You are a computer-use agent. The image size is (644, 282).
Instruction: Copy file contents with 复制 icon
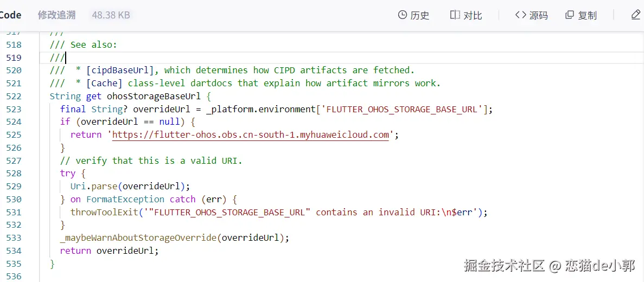(x=569, y=15)
